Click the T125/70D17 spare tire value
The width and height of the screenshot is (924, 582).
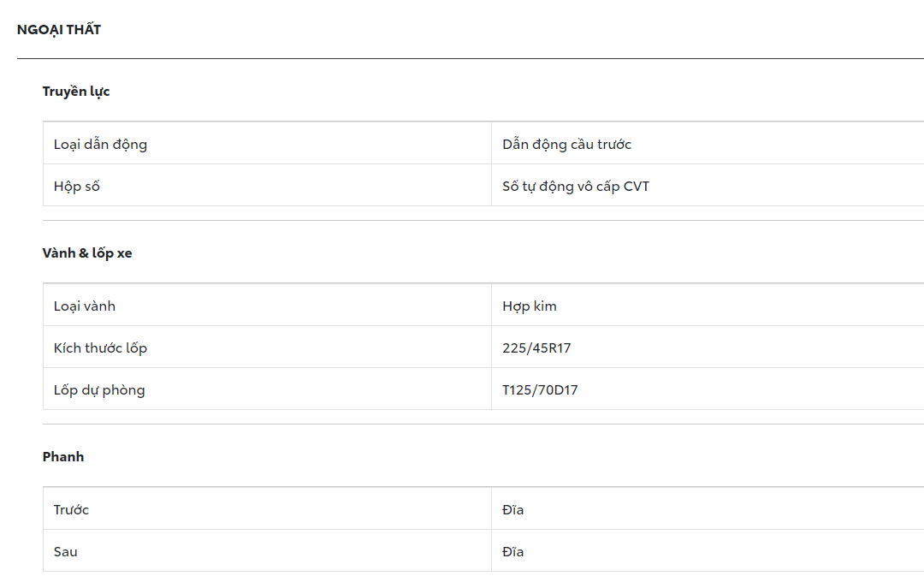pyautogui.click(x=540, y=390)
